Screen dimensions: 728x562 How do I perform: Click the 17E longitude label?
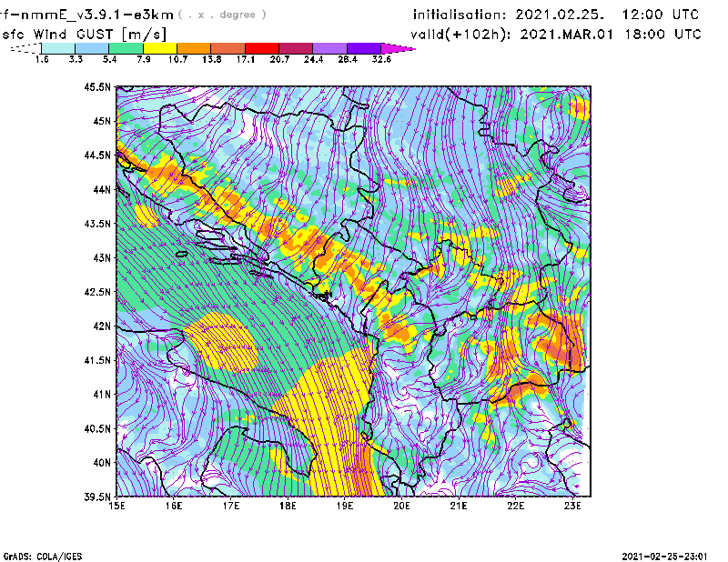pos(231,506)
